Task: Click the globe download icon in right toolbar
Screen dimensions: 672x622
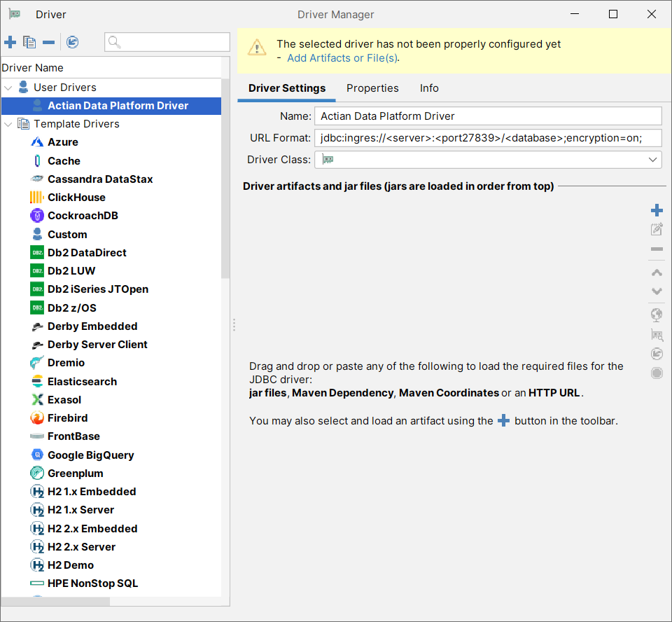Action: pyautogui.click(x=657, y=315)
